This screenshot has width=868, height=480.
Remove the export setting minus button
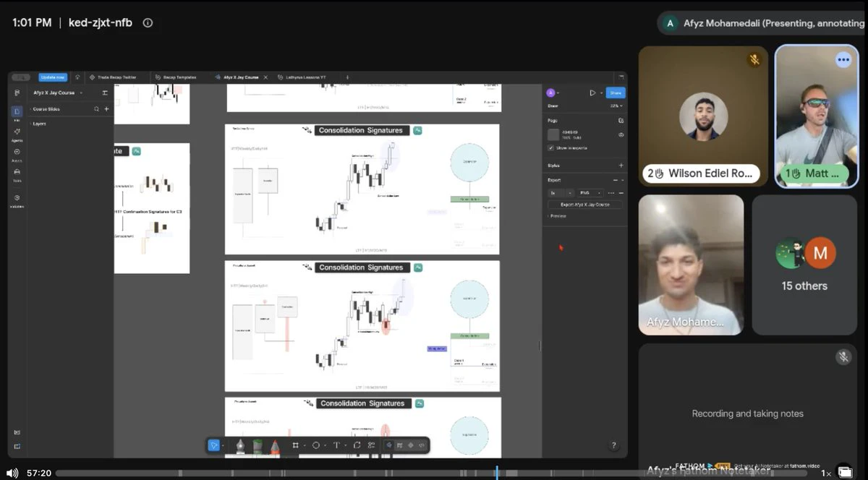pos(621,193)
